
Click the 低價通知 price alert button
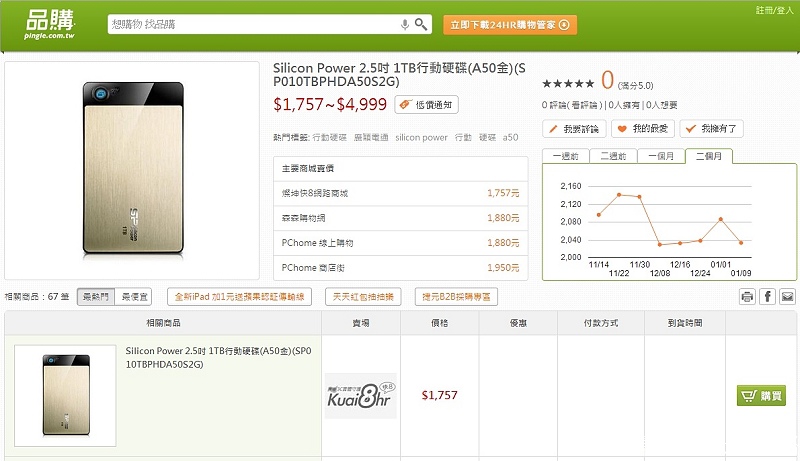(427, 105)
